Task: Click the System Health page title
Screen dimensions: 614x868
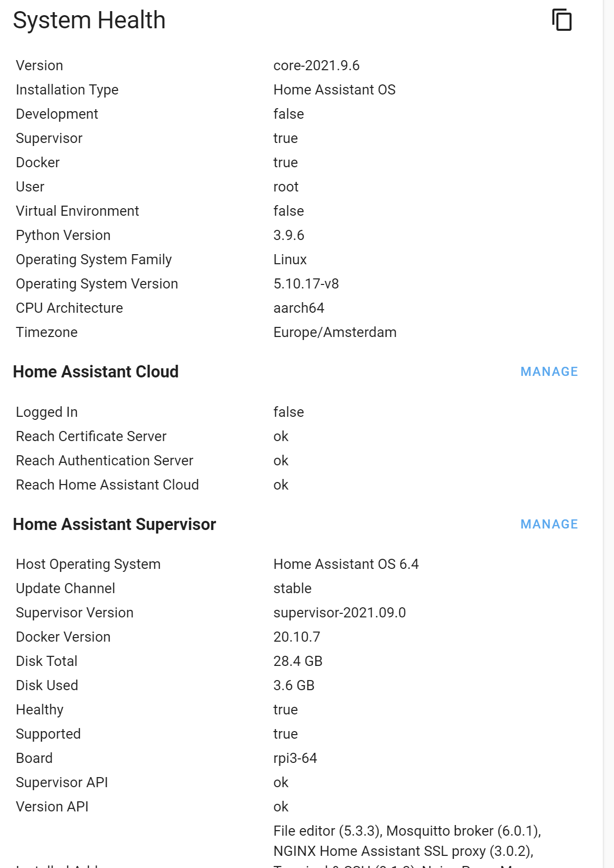Action: [89, 21]
